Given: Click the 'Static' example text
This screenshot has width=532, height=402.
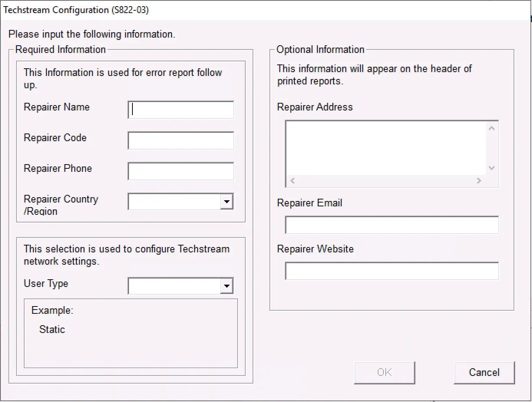Looking at the screenshot, I should [52, 330].
